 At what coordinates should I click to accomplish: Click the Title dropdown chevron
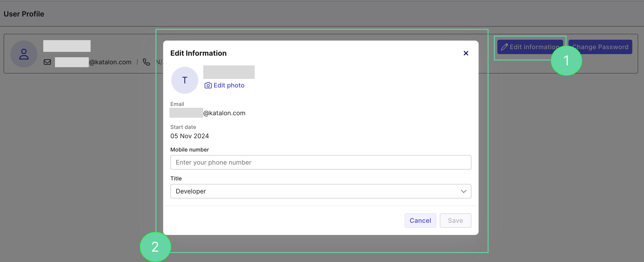pyautogui.click(x=463, y=191)
